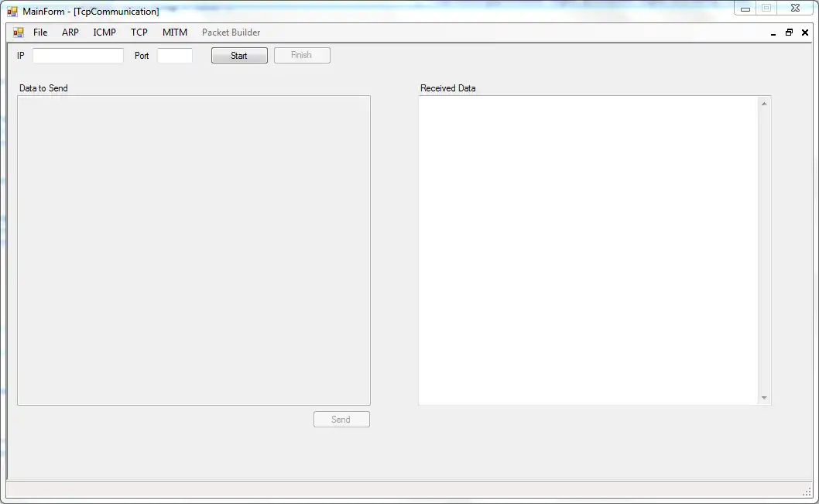
Task: Close the MainForm window
Action: pyautogui.click(x=796, y=9)
